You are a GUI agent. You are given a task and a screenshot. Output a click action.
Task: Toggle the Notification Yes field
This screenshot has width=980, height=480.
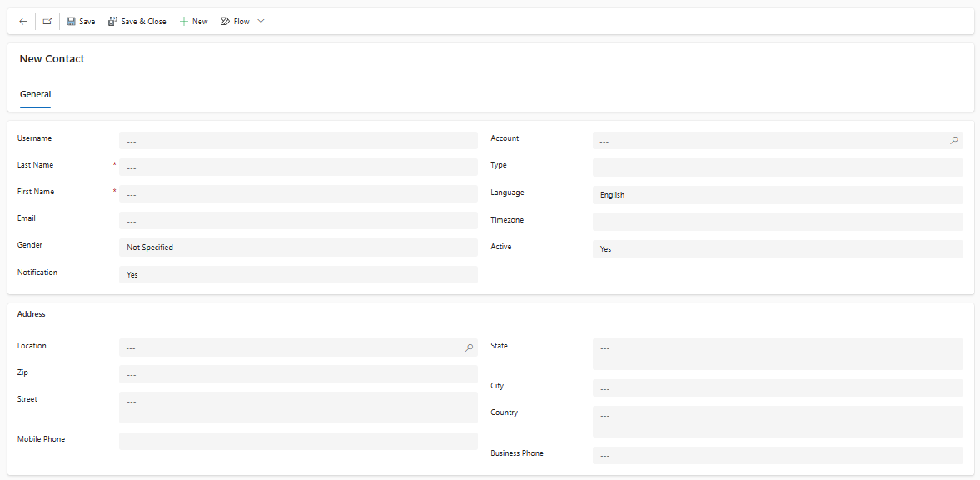298,274
